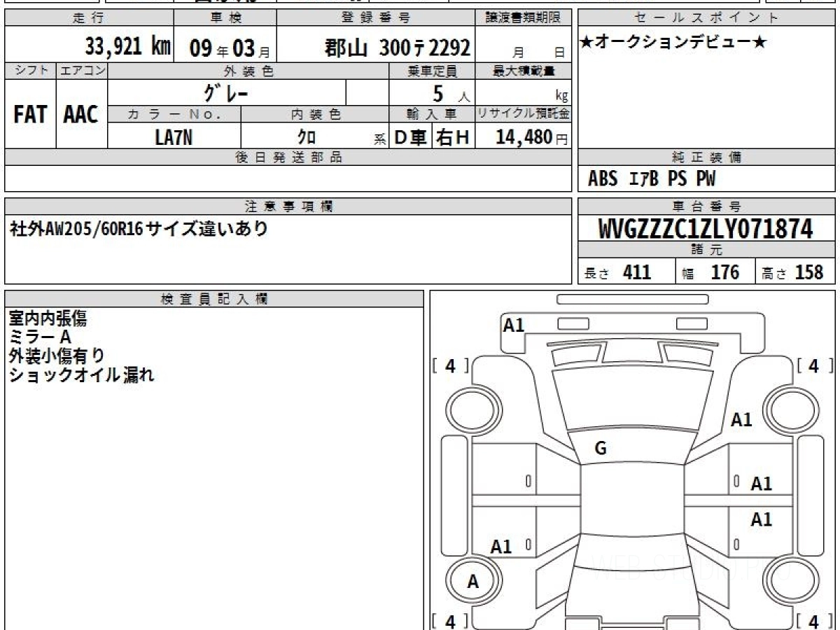This screenshot has height=630, width=840.
Task: Click the 登録番号 header
Action: [377, 18]
